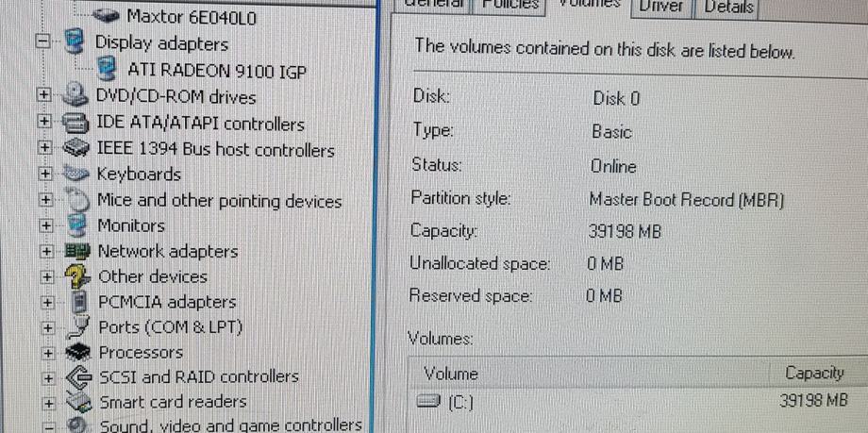Select the Monitors tree item
The width and height of the screenshot is (868, 433).
coord(131,225)
